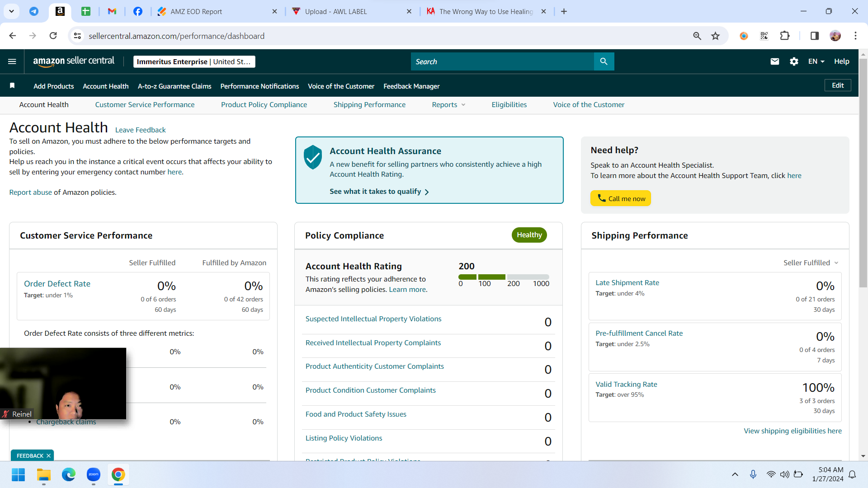The height and width of the screenshot is (488, 868).
Task: Open Performance Notifications in the favorites bar
Action: (259, 86)
